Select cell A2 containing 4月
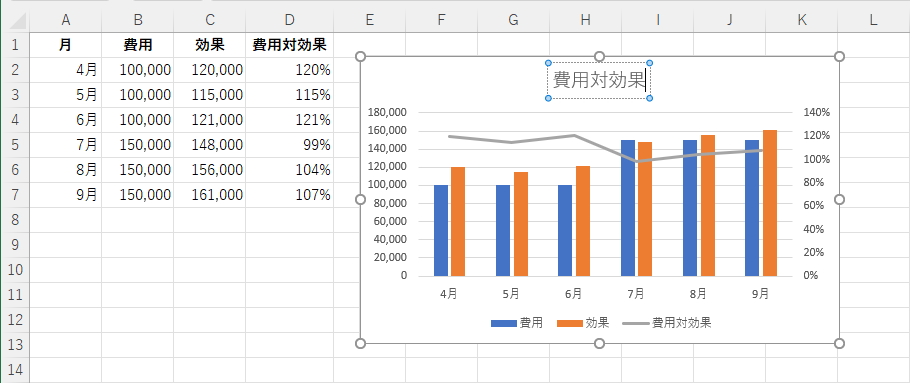 click(x=66, y=70)
